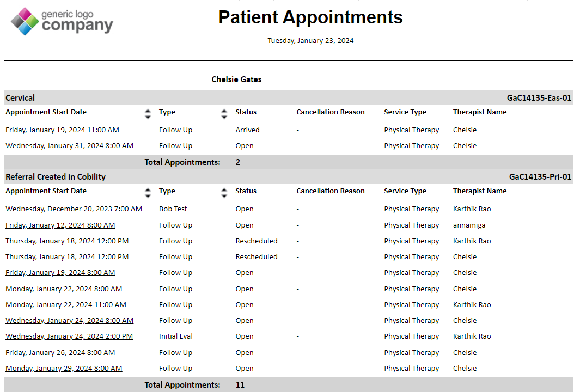This screenshot has height=392, width=580.
Task: Sort Cervical section by Appointment Start Date
Action: pyautogui.click(x=148, y=114)
